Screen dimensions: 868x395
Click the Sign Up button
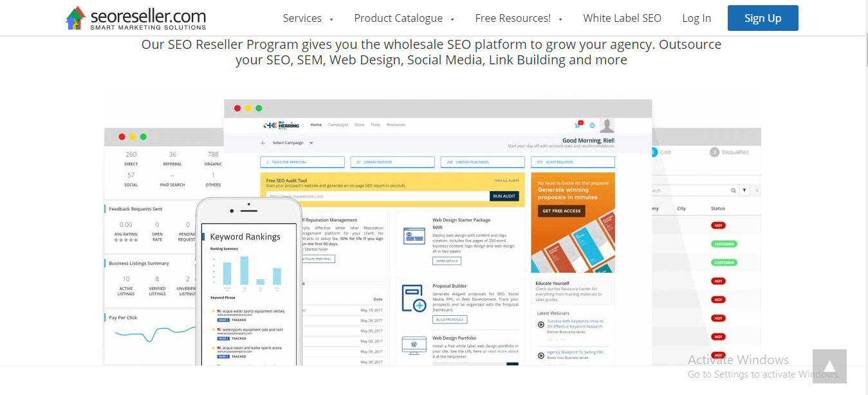pos(763,18)
